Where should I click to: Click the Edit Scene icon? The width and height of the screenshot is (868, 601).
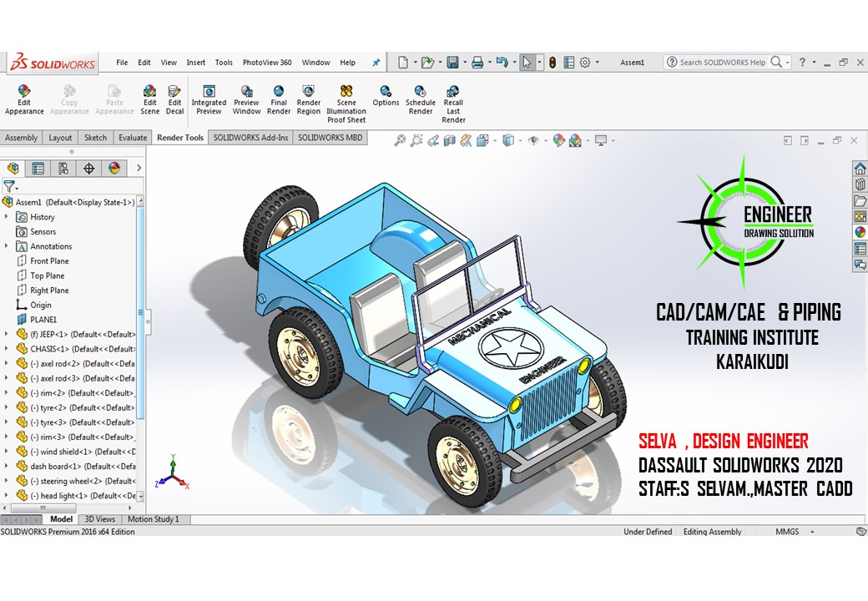[x=149, y=99]
